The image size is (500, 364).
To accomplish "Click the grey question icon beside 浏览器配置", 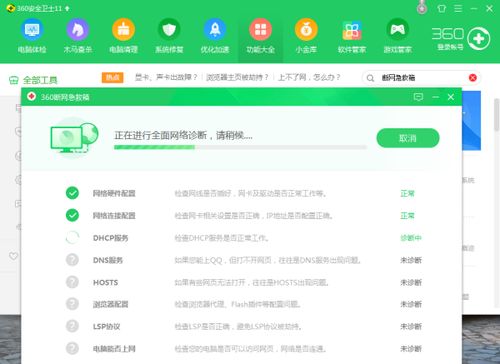I will [72, 304].
